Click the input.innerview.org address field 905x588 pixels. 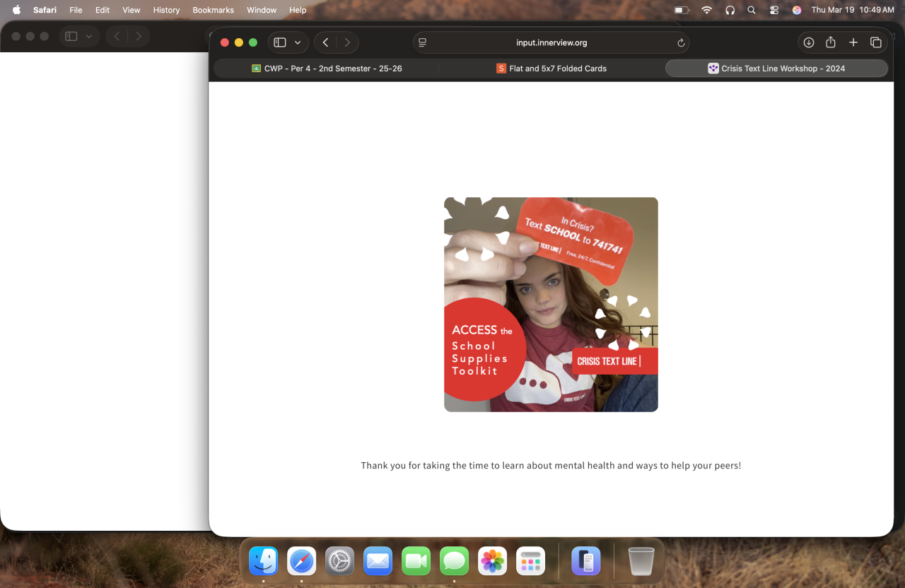[551, 42]
